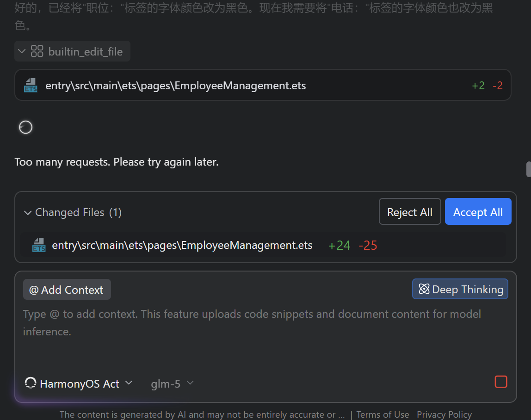
Task: Click the builtin_edit_file grid icon
Action: 37,51
